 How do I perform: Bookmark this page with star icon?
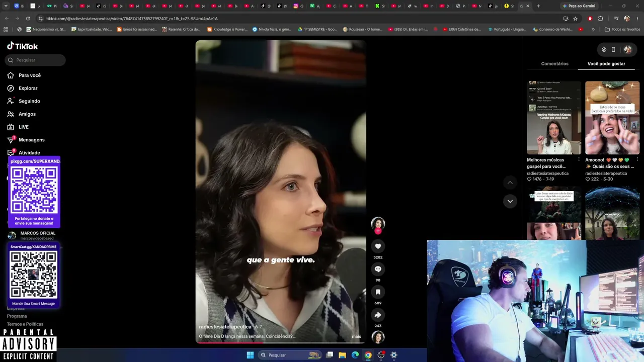point(576,19)
